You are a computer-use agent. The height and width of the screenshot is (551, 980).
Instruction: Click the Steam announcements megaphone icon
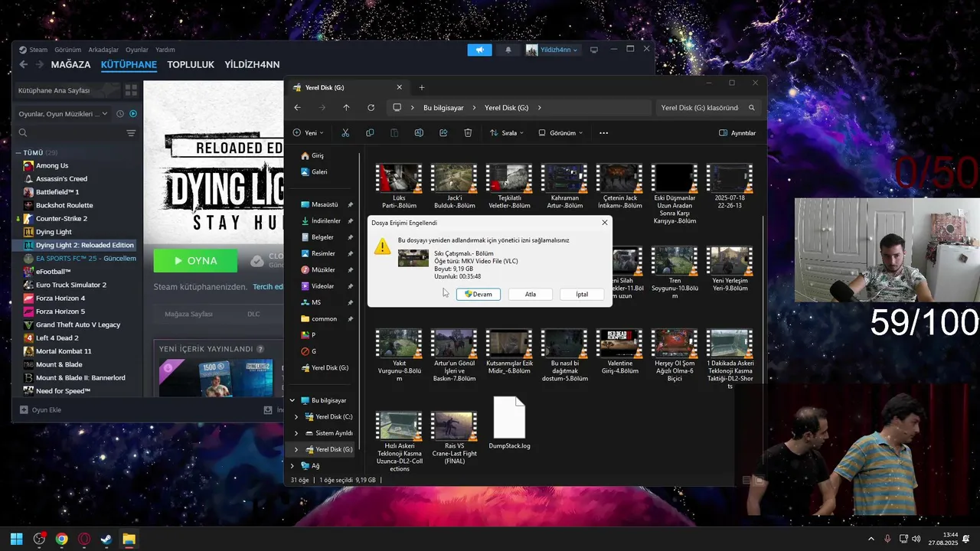click(480, 50)
